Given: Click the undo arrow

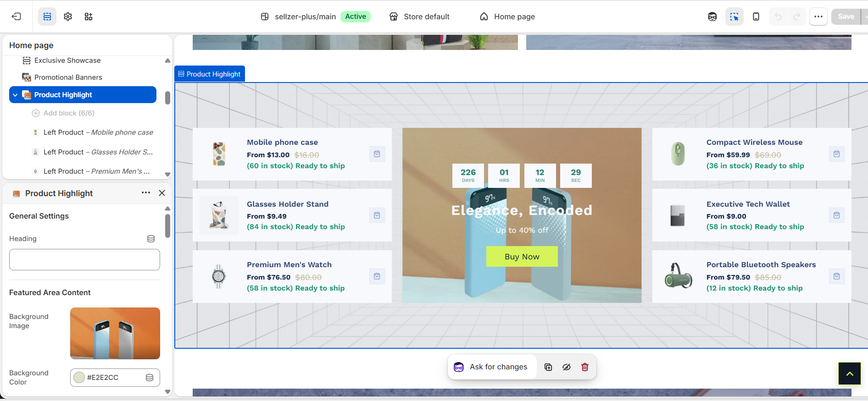Looking at the screenshot, I should 778,16.
